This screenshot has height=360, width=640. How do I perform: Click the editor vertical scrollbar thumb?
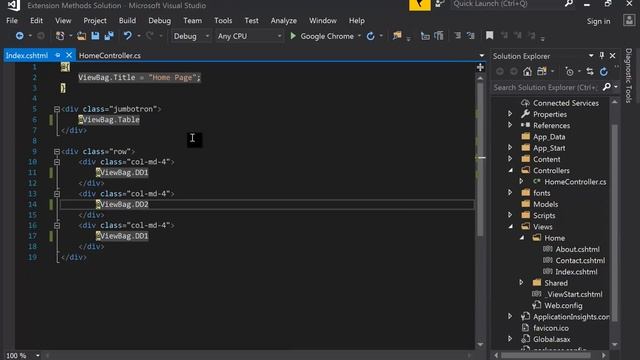pos(480,159)
